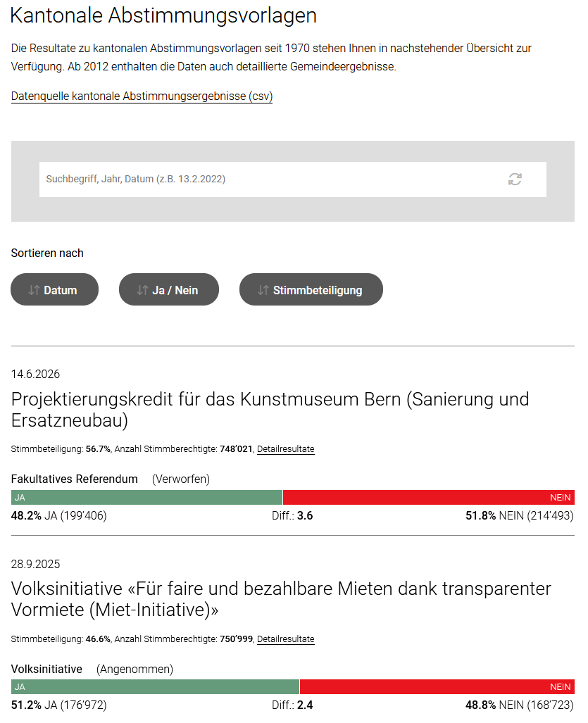
Task: Click the date 14.6.2026 entry
Action: coord(35,374)
